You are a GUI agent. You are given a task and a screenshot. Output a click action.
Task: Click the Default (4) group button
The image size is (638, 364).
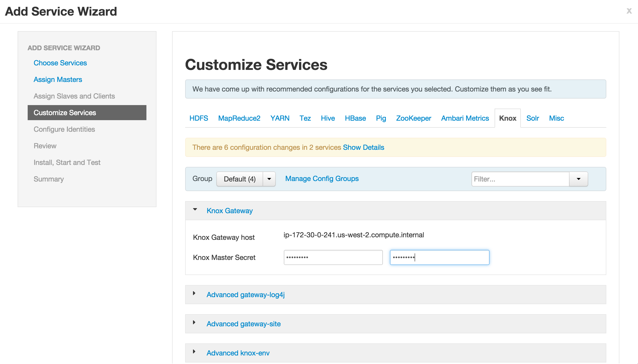pos(240,179)
